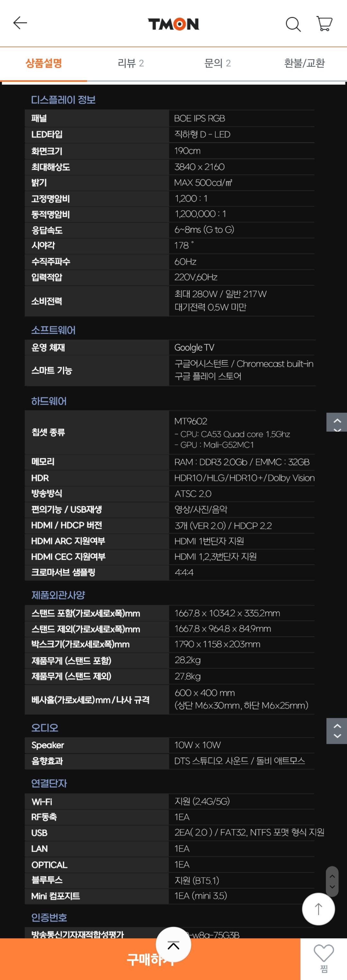347x980 pixels.
Task: Click the panel value BOE IPS RGB
Action: click(199, 118)
